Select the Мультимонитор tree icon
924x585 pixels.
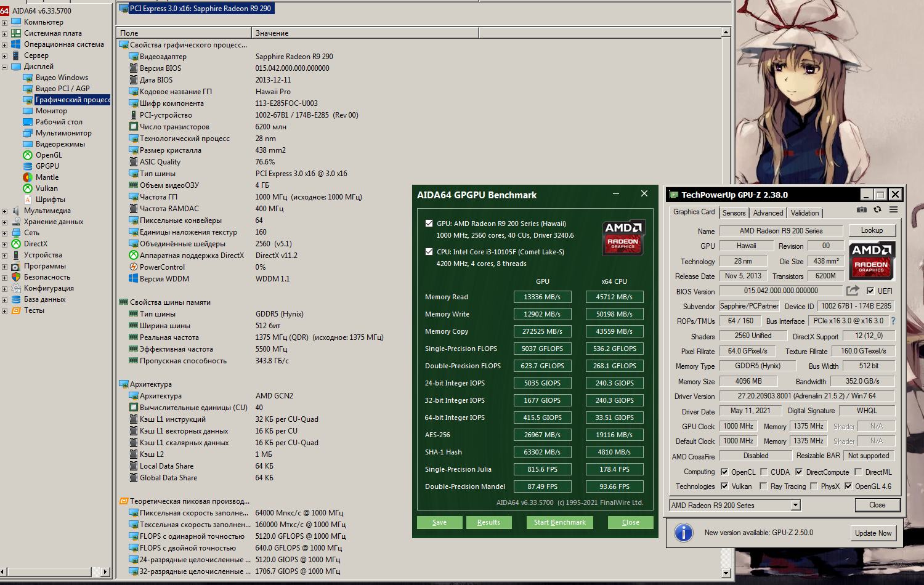[x=28, y=133]
